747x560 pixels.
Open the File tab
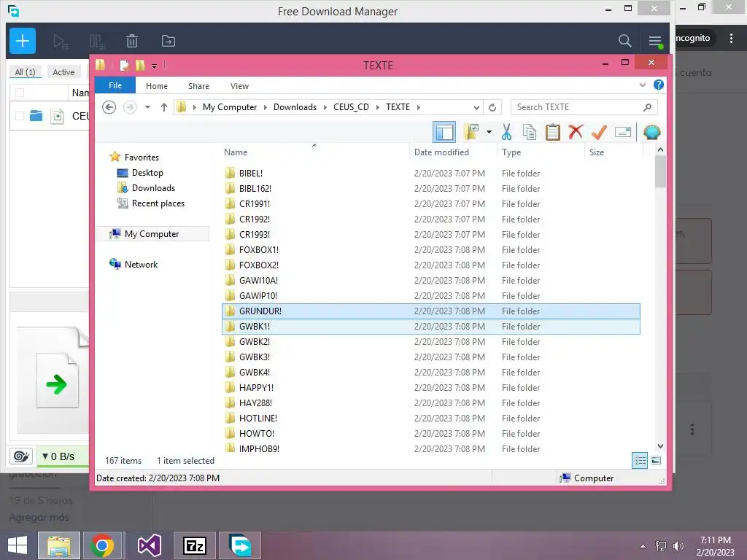coord(115,86)
